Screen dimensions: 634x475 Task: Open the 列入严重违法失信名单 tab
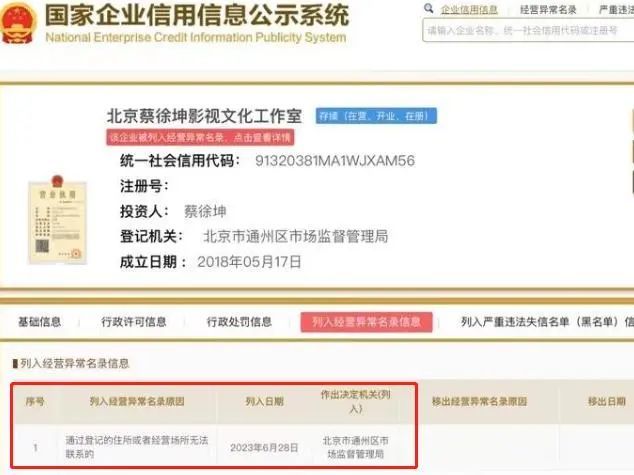pyautogui.click(x=547, y=322)
